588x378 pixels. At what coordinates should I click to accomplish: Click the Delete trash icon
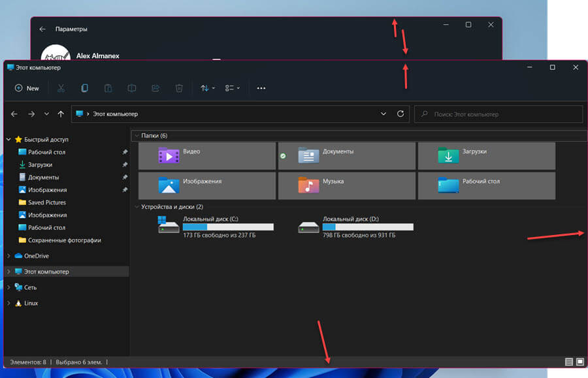179,88
